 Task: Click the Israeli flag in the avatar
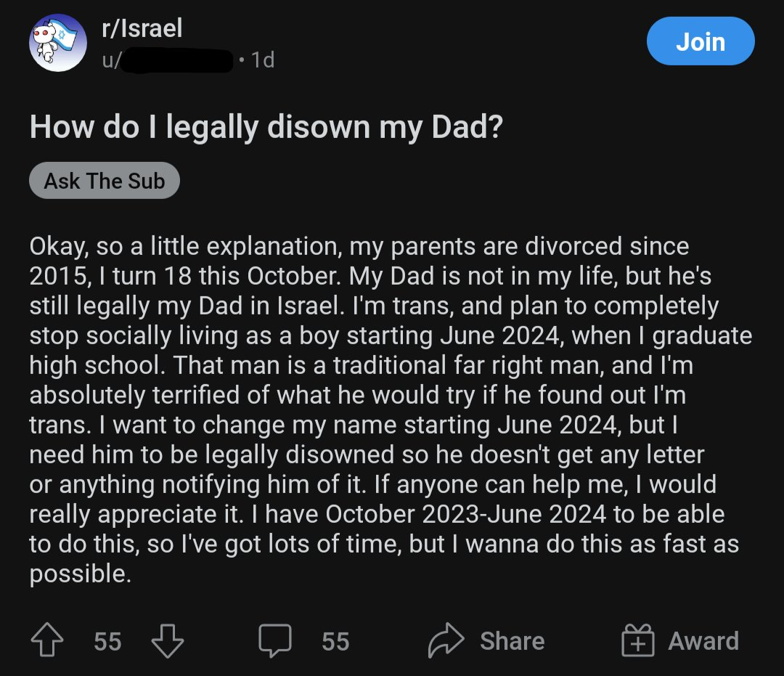pos(63,33)
